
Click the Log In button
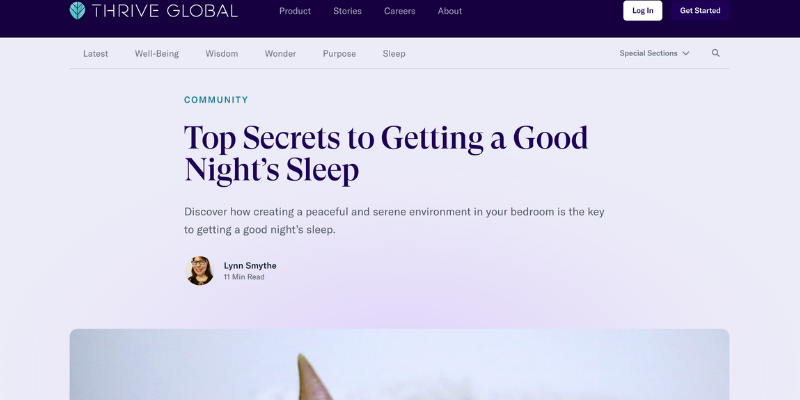click(642, 11)
